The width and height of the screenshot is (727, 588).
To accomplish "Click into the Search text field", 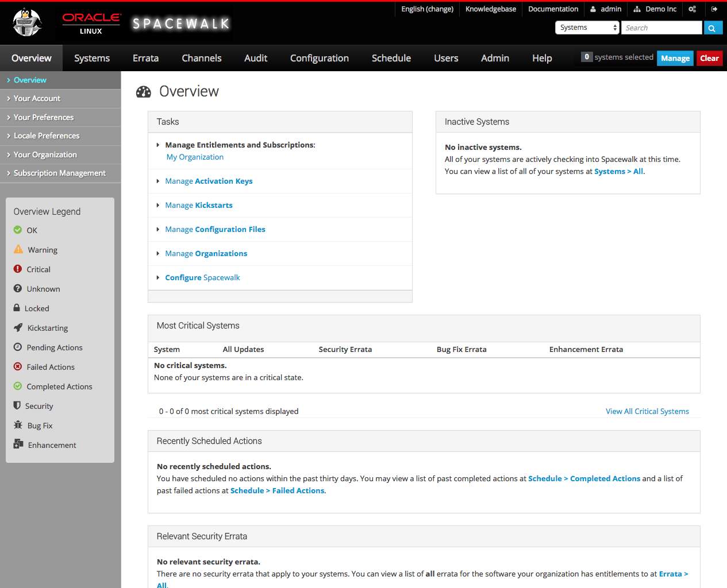I will pos(661,28).
